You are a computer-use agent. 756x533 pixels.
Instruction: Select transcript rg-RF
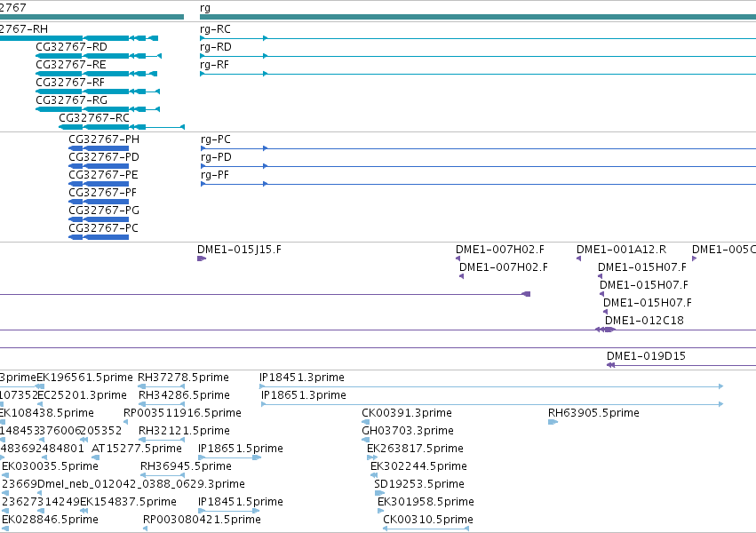pyautogui.click(x=478, y=74)
